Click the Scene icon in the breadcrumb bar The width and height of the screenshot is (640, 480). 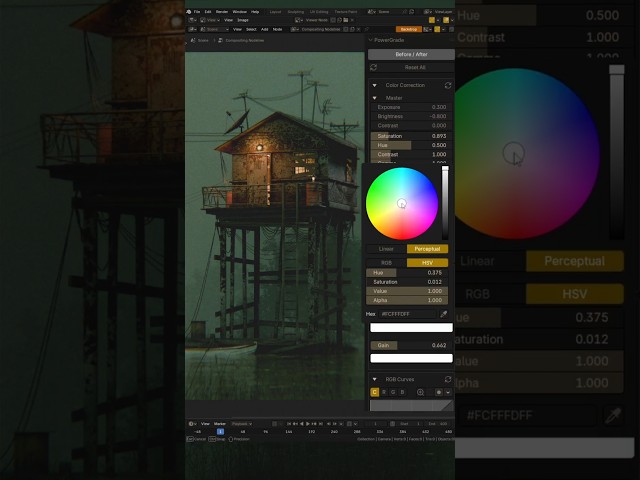pyautogui.click(x=193, y=40)
